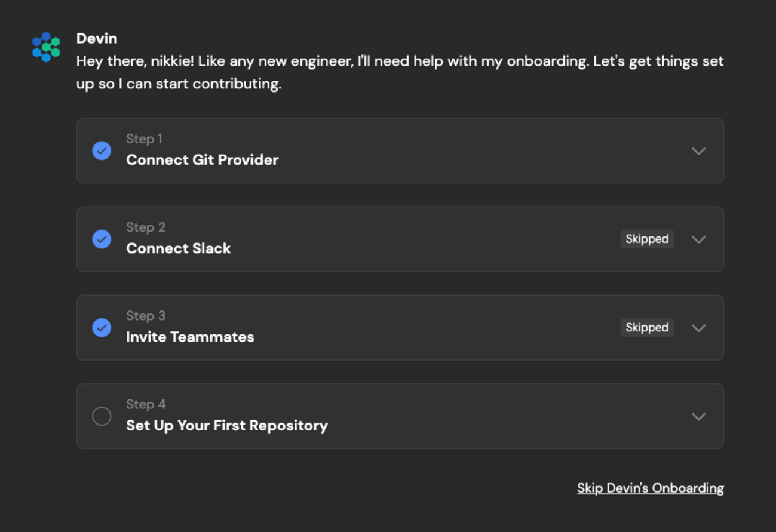
Task: Click the Step 2 label text
Action: pos(145,227)
